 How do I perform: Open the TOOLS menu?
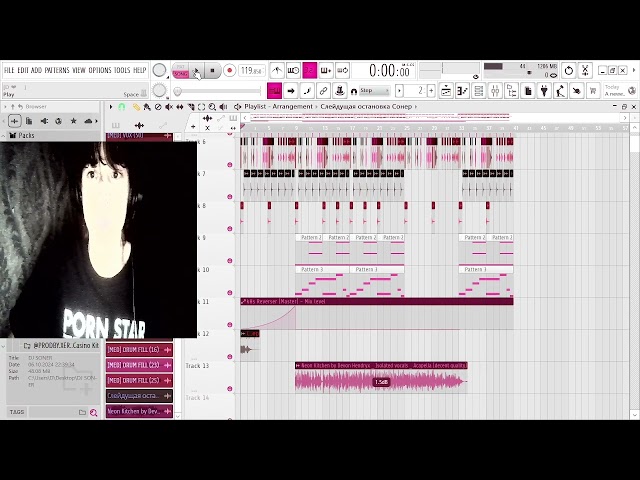(x=122, y=70)
